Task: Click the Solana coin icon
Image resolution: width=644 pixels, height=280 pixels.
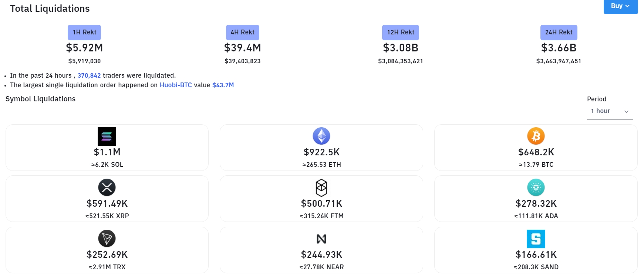Action: 107,136
